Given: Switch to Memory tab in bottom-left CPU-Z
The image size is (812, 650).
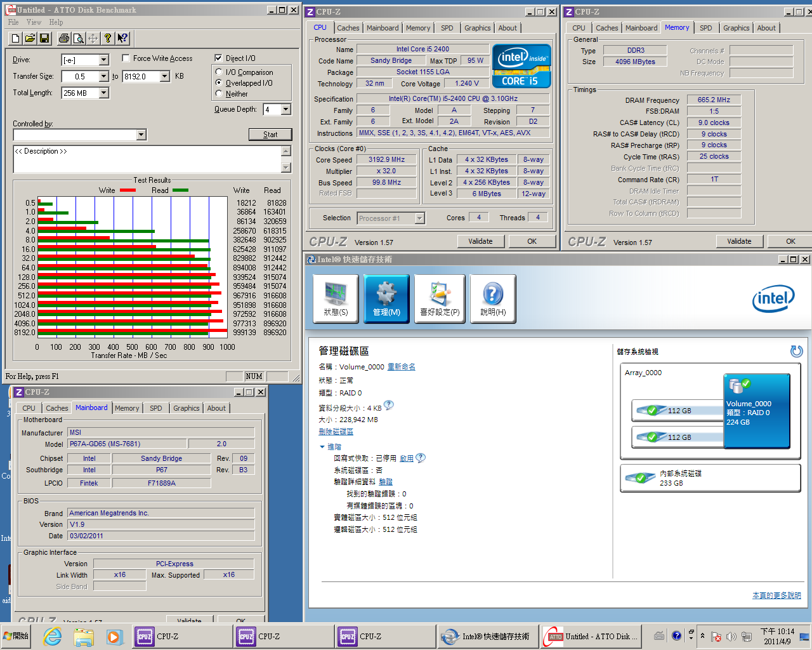Looking at the screenshot, I should click(x=127, y=408).
